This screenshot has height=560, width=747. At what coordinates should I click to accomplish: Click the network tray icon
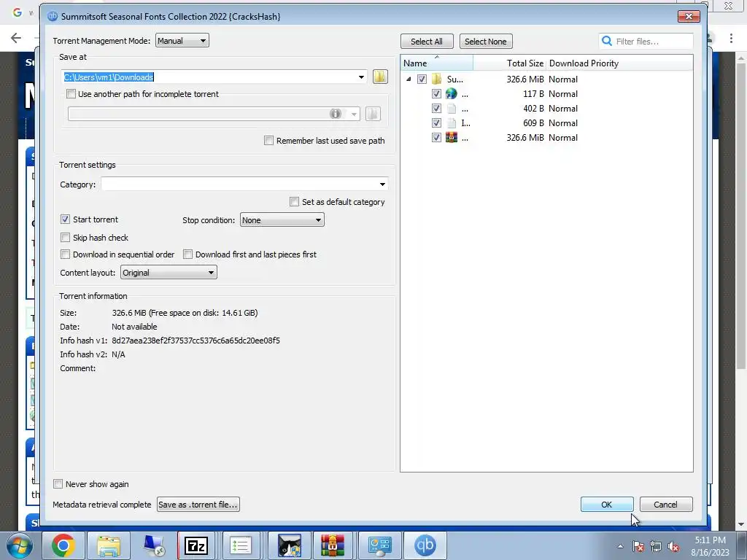(656, 546)
